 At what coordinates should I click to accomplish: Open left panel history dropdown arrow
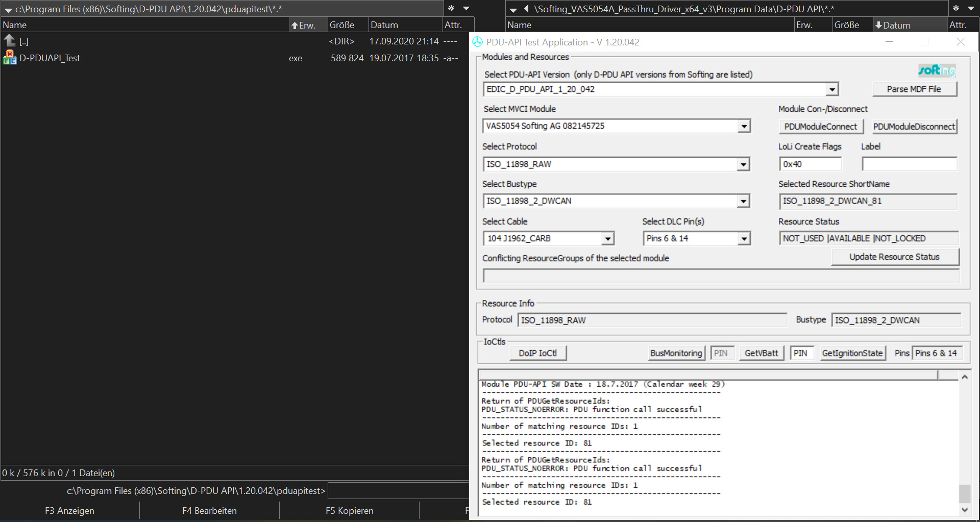(466, 8)
